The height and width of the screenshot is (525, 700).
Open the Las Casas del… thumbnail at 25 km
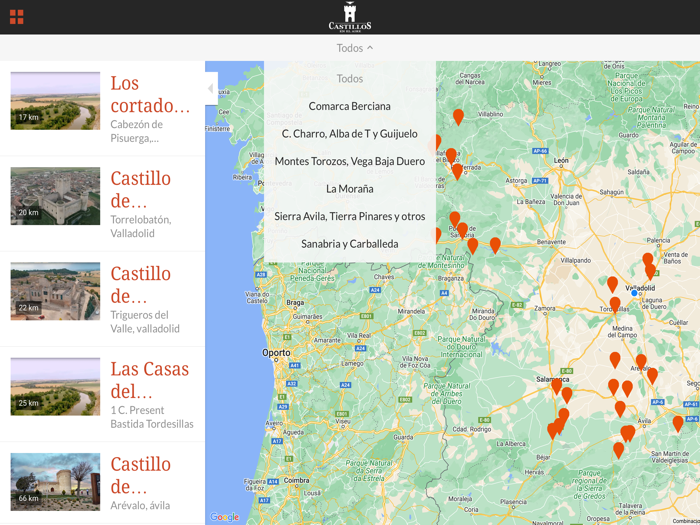(55, 387)
